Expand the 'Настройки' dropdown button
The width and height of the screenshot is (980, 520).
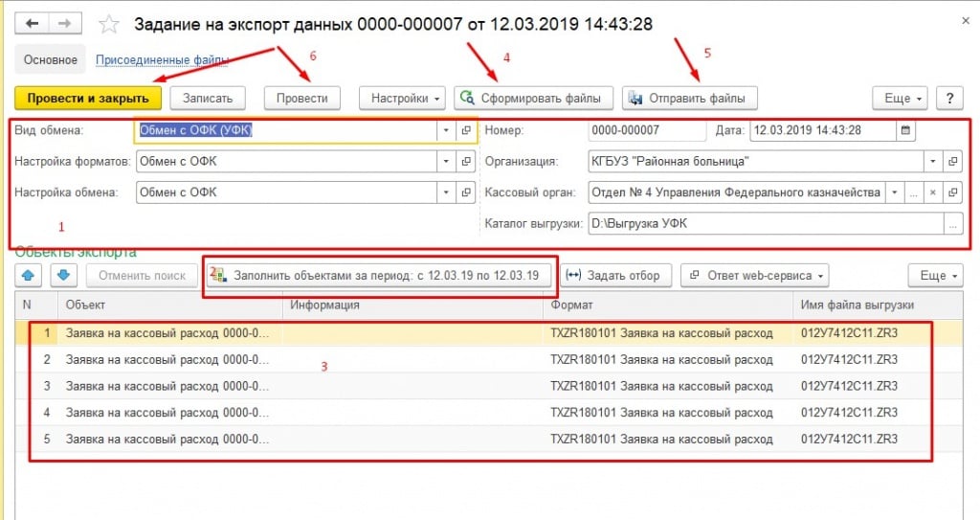pyautogui.click(x=402, y=98)
